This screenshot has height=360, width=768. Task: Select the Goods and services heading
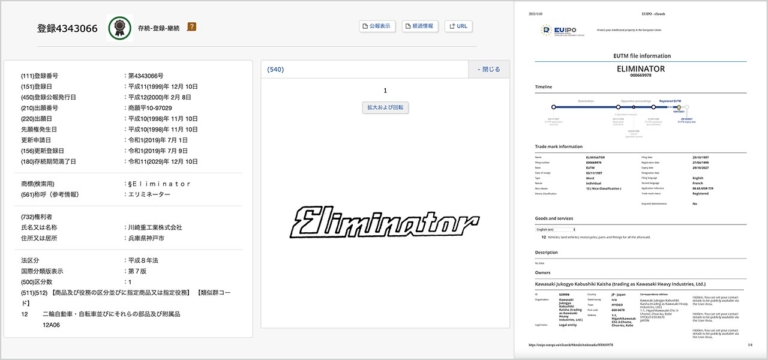point(553,218)
